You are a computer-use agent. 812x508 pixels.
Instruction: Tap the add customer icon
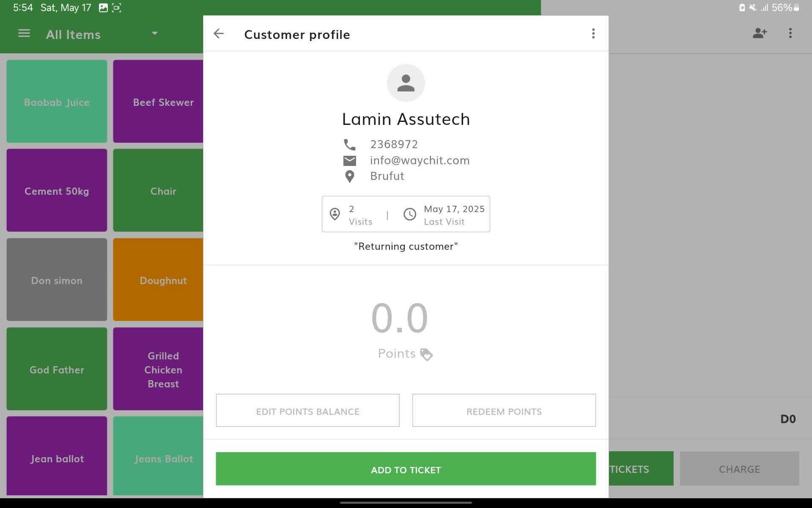pyautogui.click(x=760, y=33)
